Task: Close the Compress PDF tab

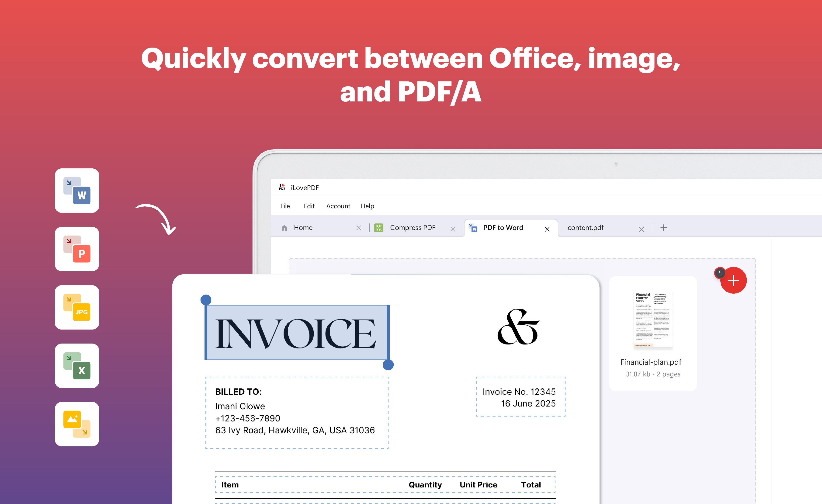Action: [x=453, y=229]
